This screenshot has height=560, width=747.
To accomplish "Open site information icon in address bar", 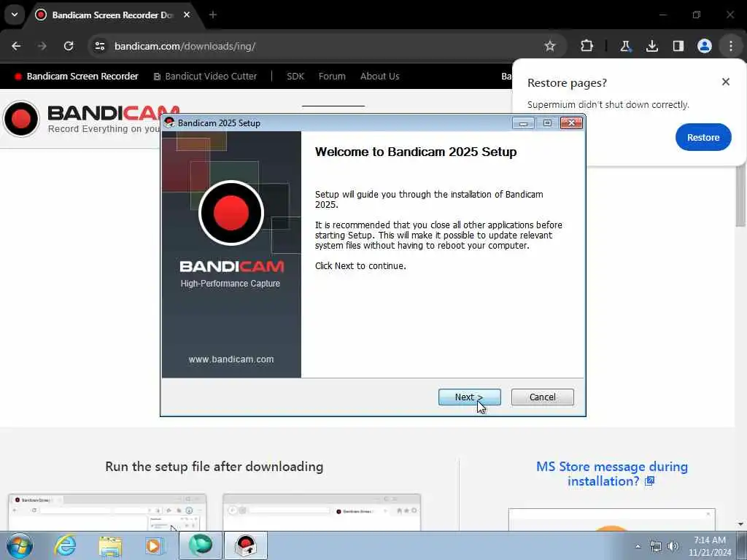I will tap(99, 46).
